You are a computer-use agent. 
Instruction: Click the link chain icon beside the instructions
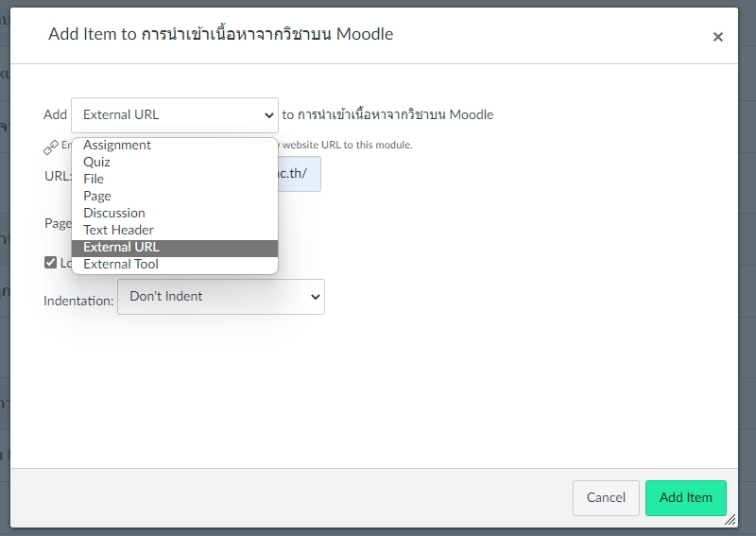[51, 147]
